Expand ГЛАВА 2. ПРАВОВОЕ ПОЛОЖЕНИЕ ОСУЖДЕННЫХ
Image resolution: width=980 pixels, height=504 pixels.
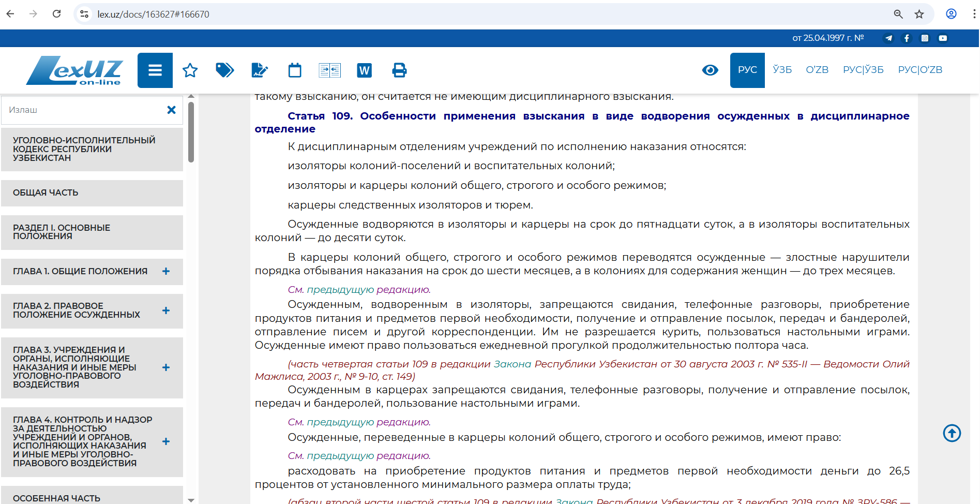[x=166, y=310]
